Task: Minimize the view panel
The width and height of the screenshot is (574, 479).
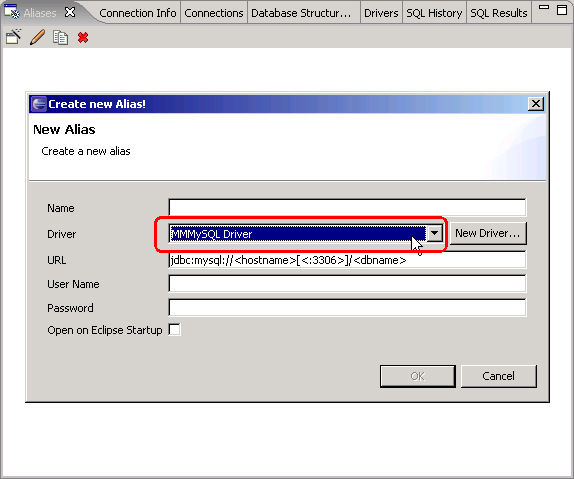Action: coord(544,7)
